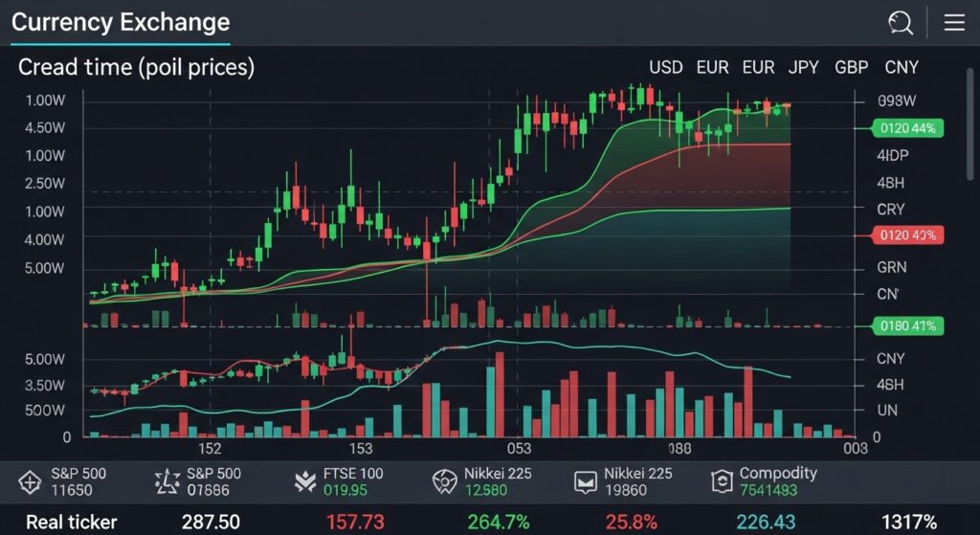Screen dimensions: 980x535
Task: Choose the GBP currency option
Action: click(x=852, y=68)
